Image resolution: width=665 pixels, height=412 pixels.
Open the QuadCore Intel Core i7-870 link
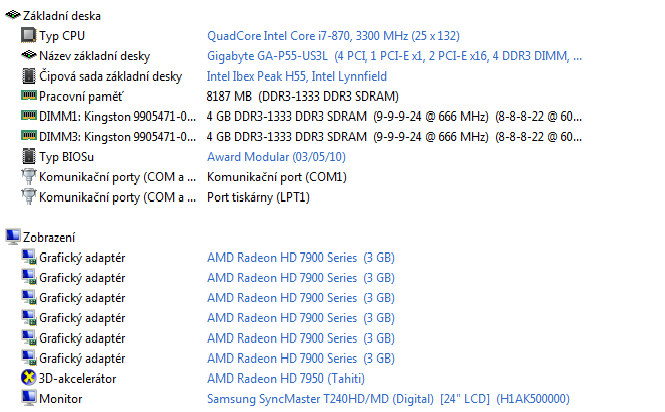tap(333, 36)
